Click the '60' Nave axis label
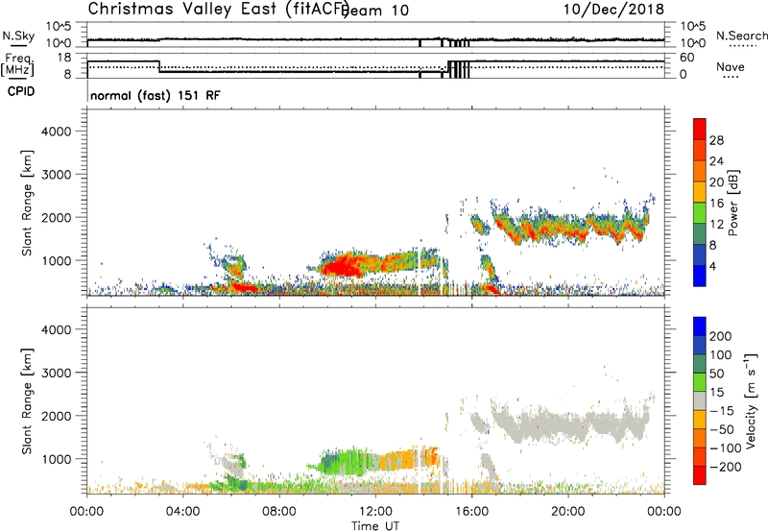This screenshot has width=768, height=532. pos(687,58)
